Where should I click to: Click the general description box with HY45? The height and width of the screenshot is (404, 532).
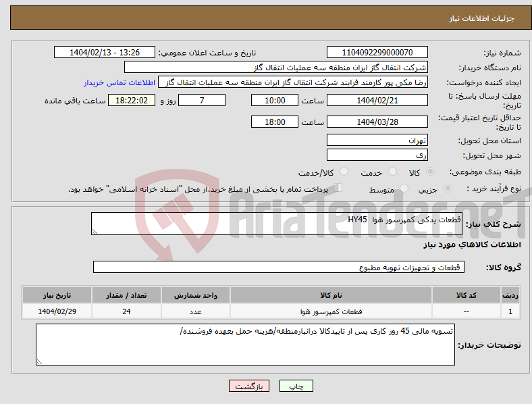click(x=277, y=224)
